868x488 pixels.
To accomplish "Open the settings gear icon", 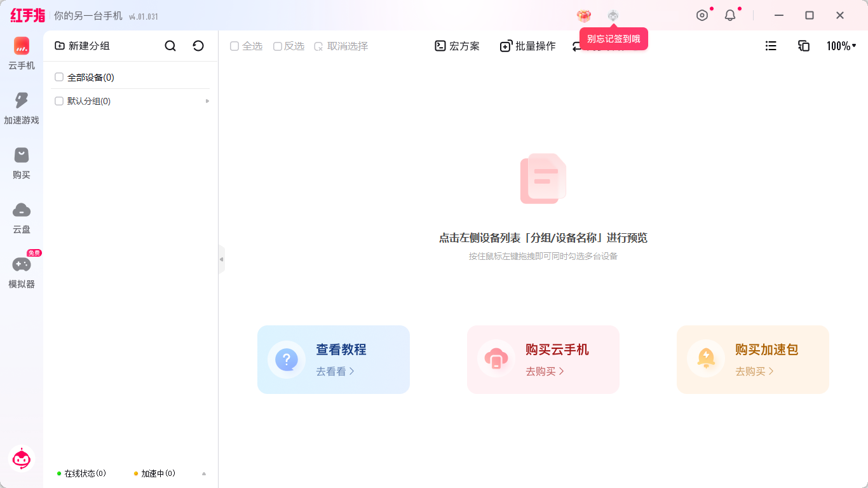I will 702,15.
